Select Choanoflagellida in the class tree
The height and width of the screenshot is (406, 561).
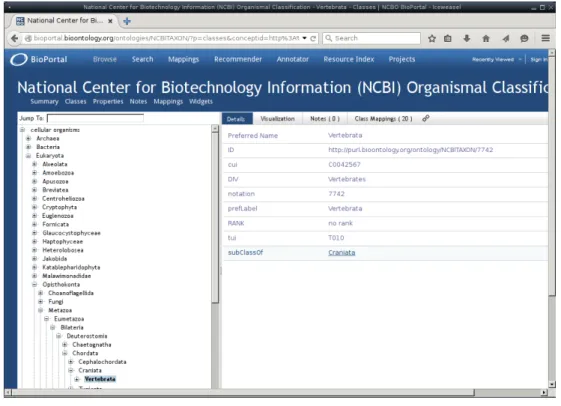[x=71, y=293]
